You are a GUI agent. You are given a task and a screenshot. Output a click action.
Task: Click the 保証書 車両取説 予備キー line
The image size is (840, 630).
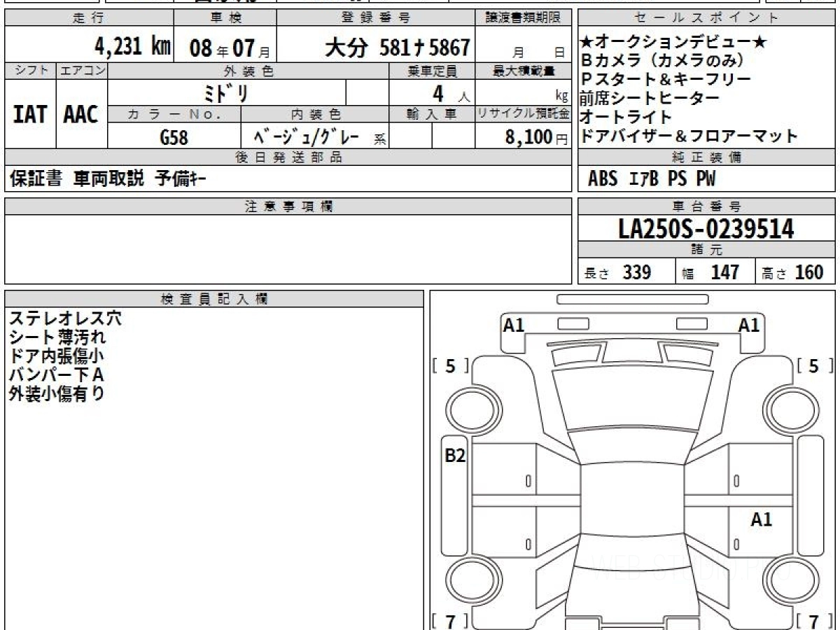point(108,179)
